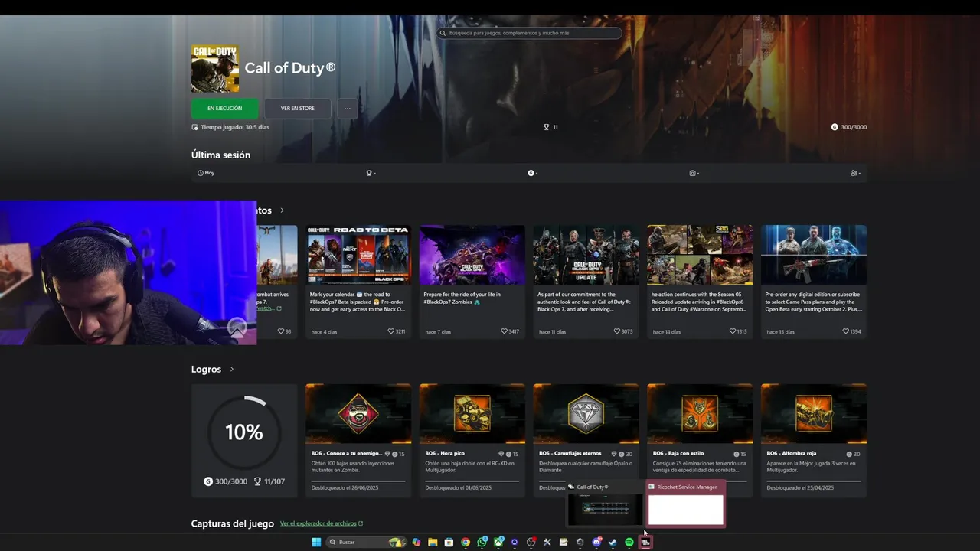Viewport: 980px width, 551px height.
Task: Click the 10% achievements progress ring
Action: [243, 432]
